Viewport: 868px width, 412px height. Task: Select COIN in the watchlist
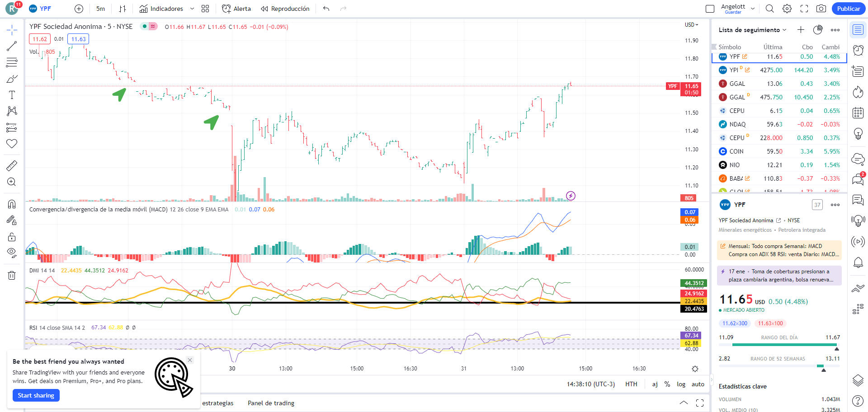[779, 151]
